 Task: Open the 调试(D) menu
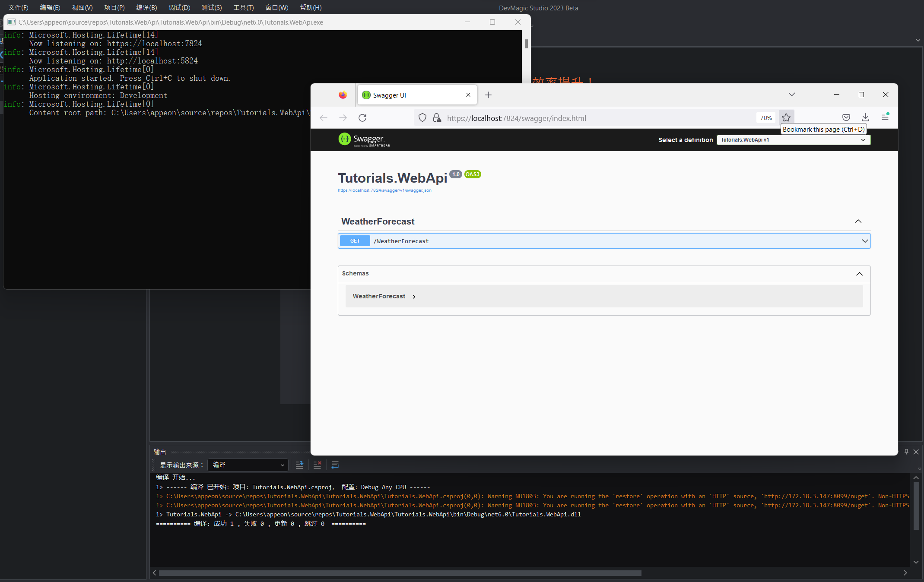click(179, 8)
